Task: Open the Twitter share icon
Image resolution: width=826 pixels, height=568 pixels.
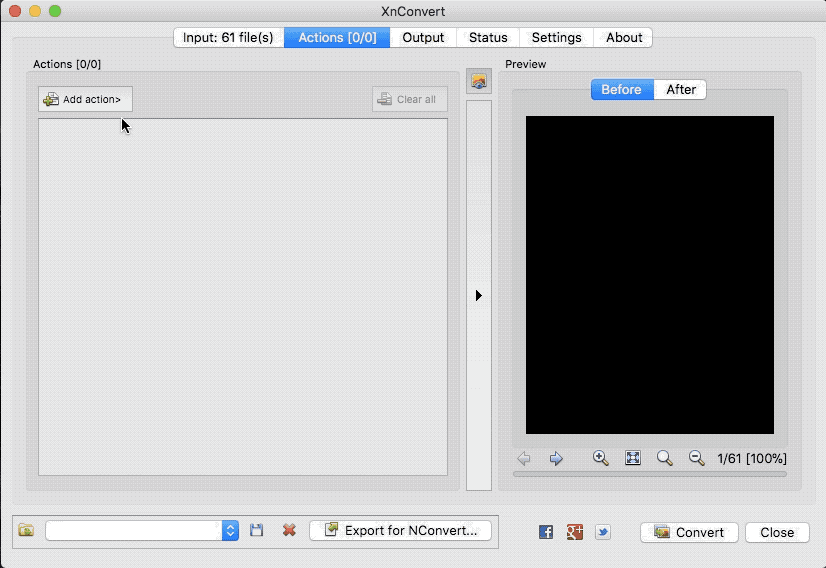Action: pos(603,532)
